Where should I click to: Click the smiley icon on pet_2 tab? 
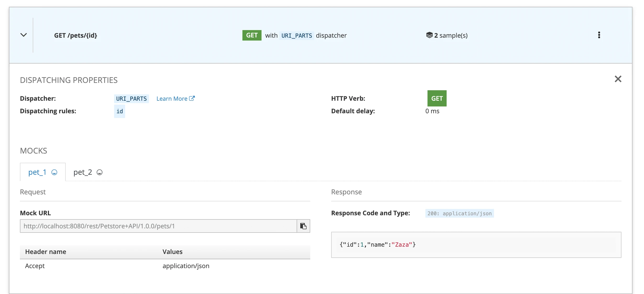[99, 172]
